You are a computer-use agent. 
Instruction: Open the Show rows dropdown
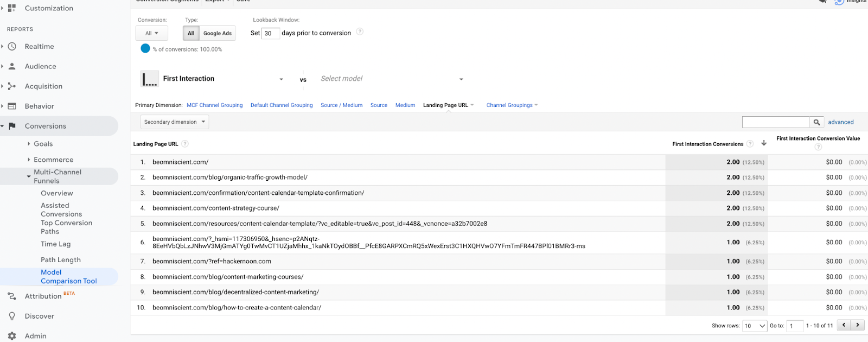(x=755, y=326)
